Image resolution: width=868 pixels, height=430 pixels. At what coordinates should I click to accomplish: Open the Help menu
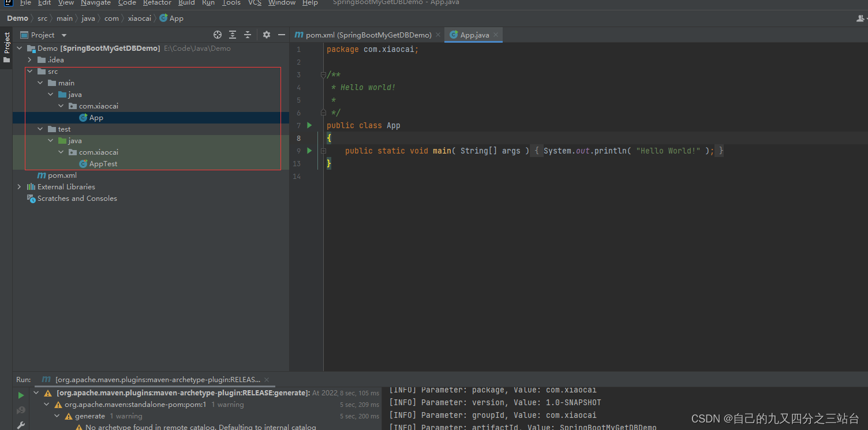pyautogui.click(x=310, y=3)
